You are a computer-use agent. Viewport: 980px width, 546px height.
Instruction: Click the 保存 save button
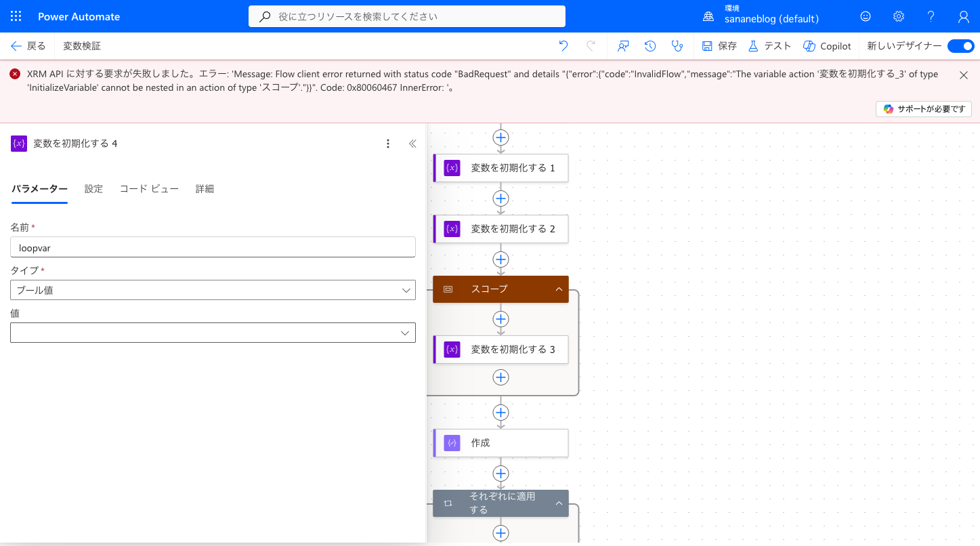click(x=719, y=46)
